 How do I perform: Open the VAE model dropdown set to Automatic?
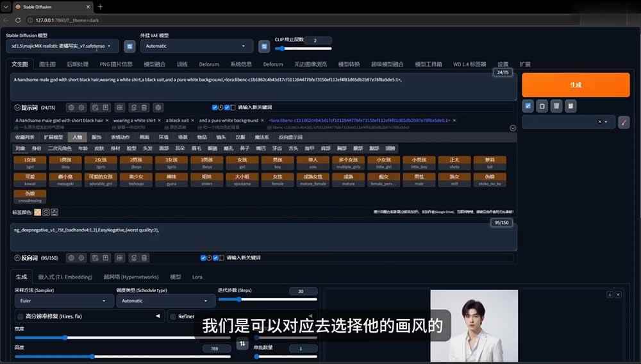click(196, 46)
